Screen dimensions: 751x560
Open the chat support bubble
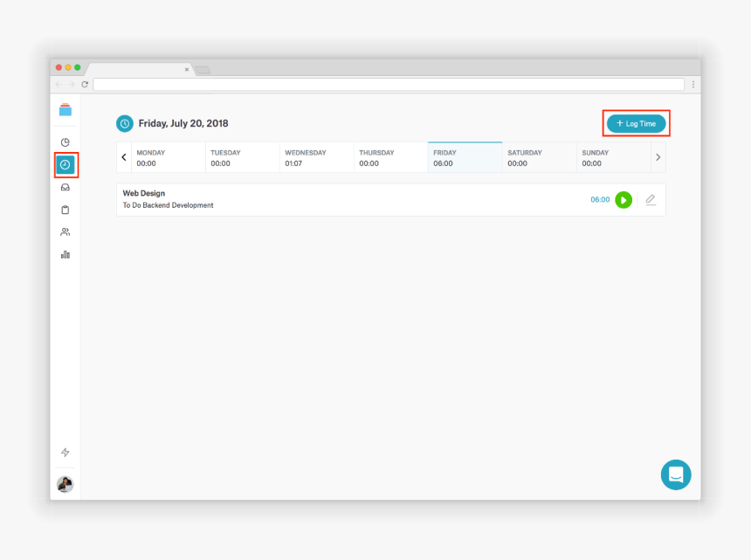pyautogui.click(x=676, y=474)
